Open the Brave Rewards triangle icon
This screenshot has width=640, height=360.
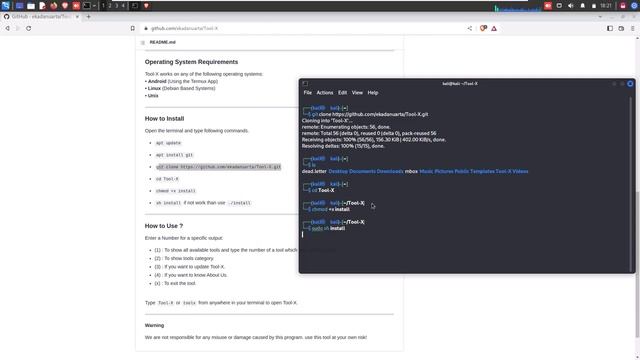[494, 29]
